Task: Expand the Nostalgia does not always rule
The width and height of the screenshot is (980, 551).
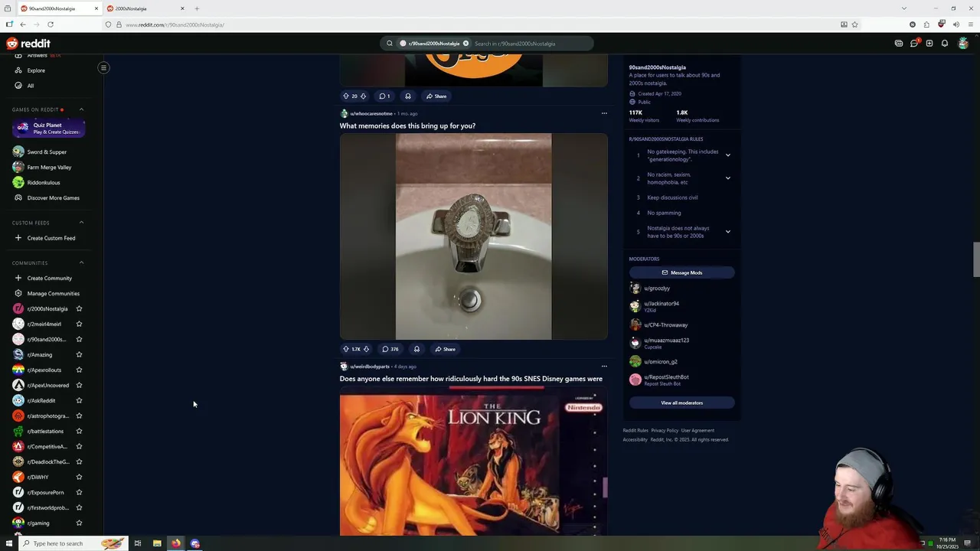Action: [727, 232]
